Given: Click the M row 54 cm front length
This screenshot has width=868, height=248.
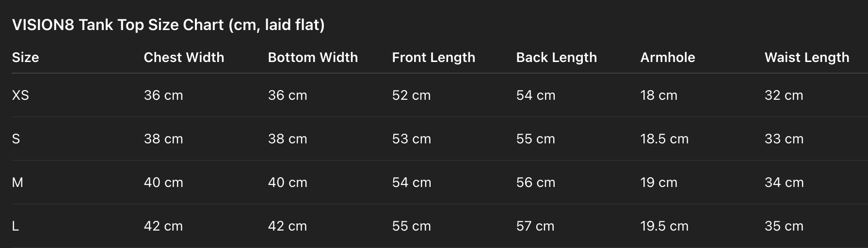Looking at the screenshot, I should click(412, 182).
